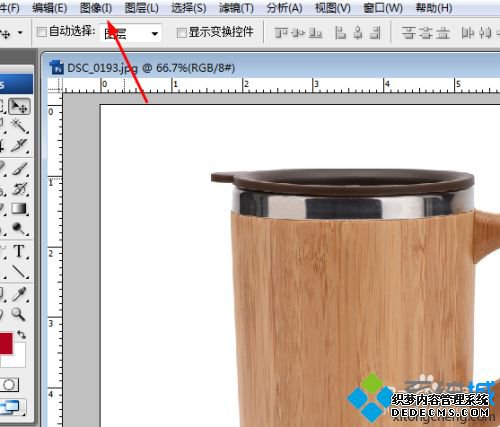500x427 pixels.
Task: Enable the 自动选择 checkbox
Action: tap(42, 32)
